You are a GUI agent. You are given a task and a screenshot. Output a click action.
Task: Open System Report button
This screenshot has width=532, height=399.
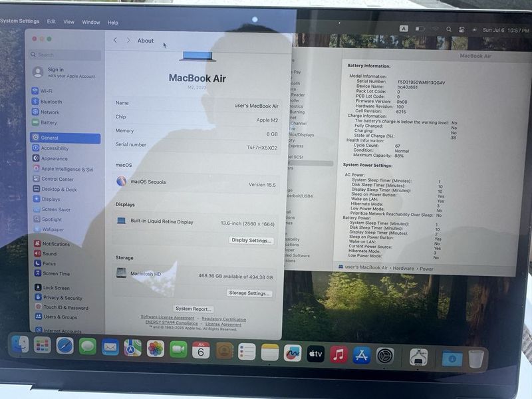(193, 309)
